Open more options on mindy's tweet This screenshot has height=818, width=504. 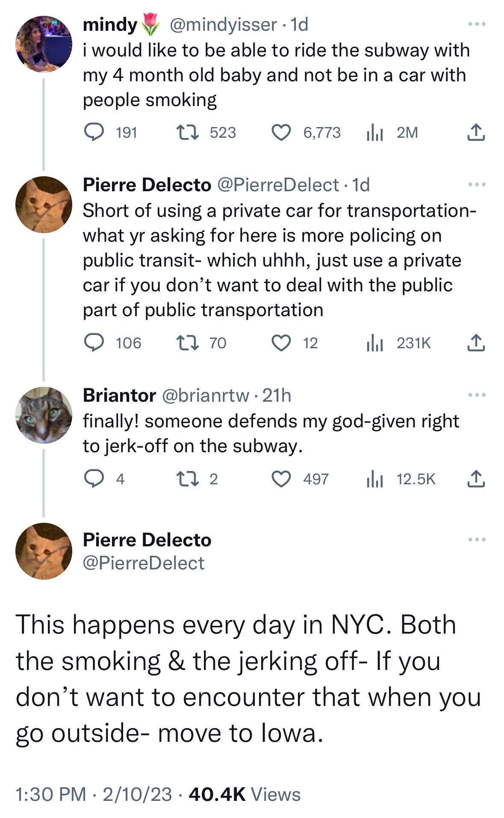coord(477,25)
